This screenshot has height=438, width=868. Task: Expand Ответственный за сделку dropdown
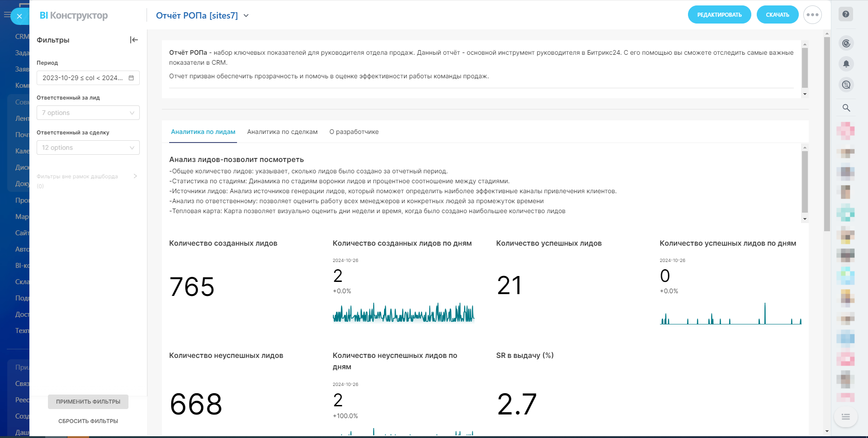132,148
